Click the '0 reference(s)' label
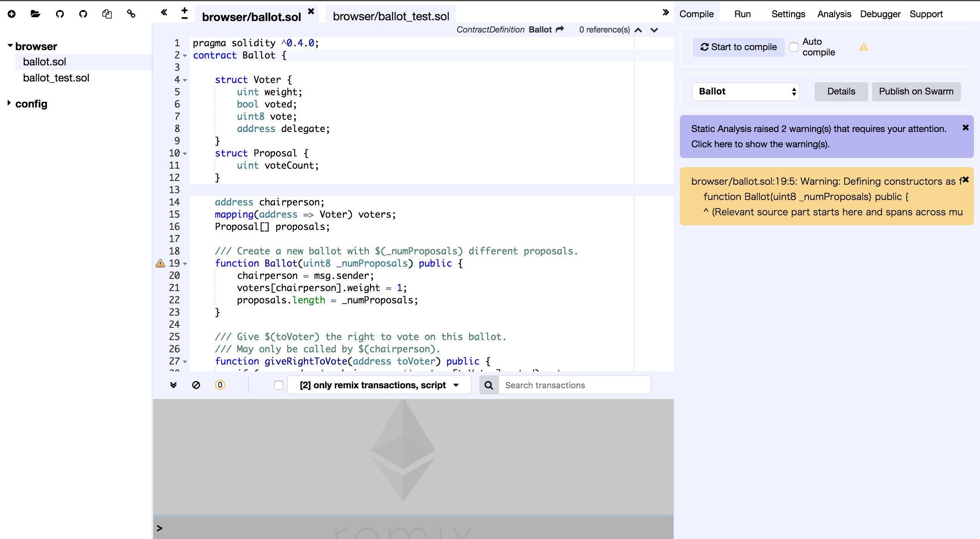 pos(604,30)
